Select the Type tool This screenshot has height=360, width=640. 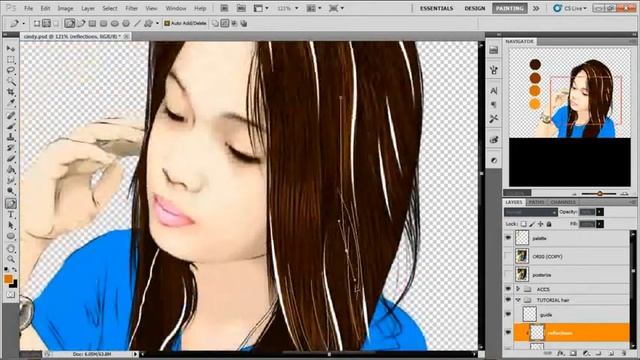(x=11, y=214)
